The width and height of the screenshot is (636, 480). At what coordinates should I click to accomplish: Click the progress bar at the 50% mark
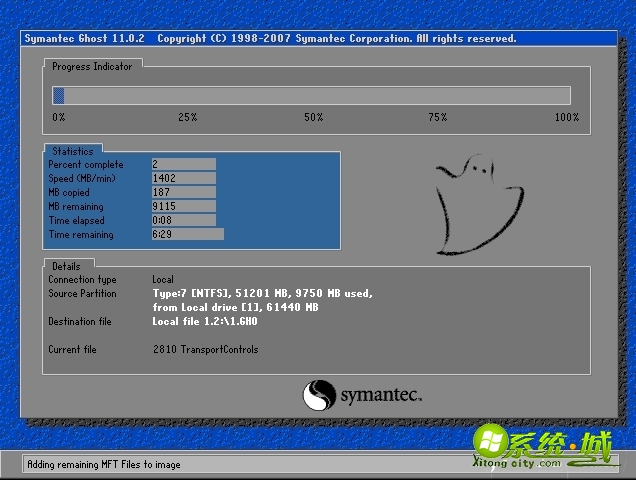(313, 95)
